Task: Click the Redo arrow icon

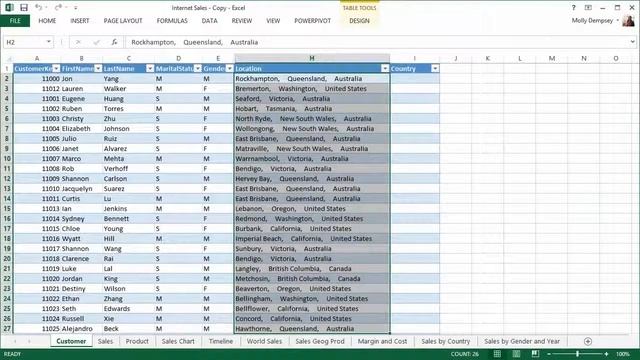Action: [58, 7]
